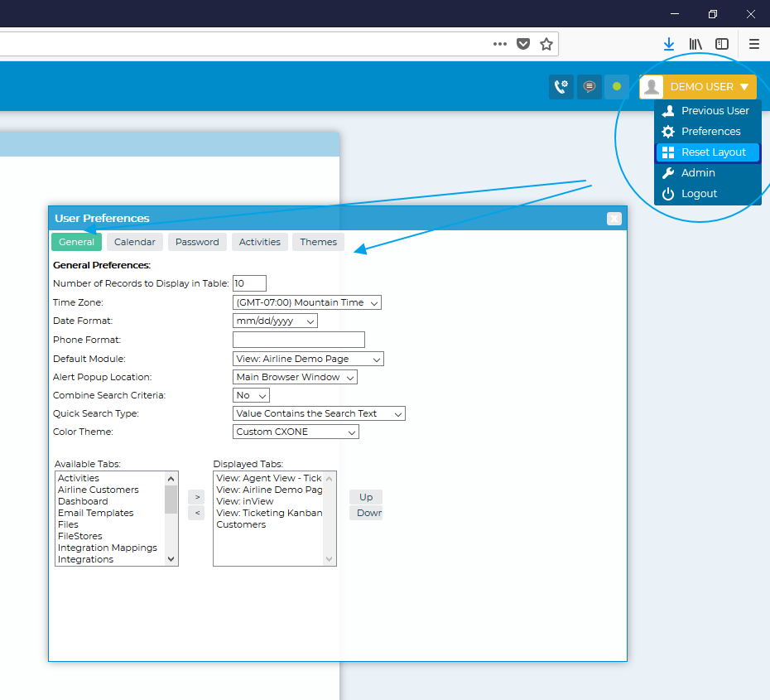Open Firefox hamburger menu
Screen dimensions: 770x700
(x=753, y=44)
